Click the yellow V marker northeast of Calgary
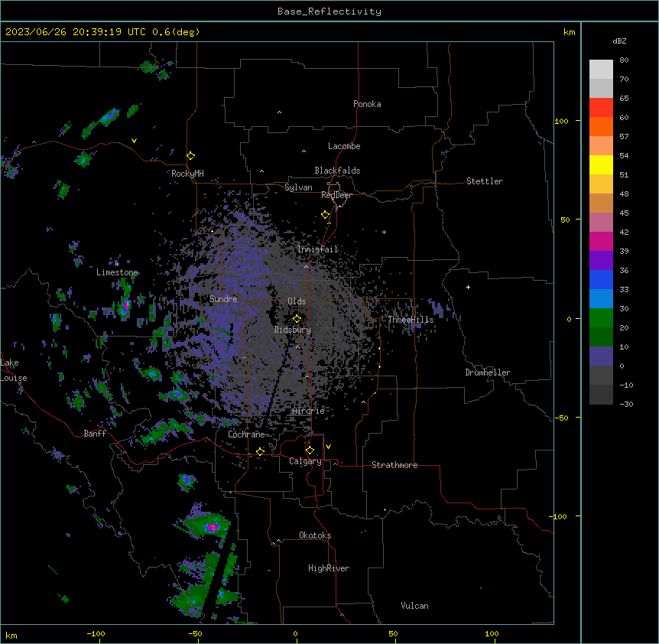659x644 pixels. pyautogui.click(x=328, y=447)
